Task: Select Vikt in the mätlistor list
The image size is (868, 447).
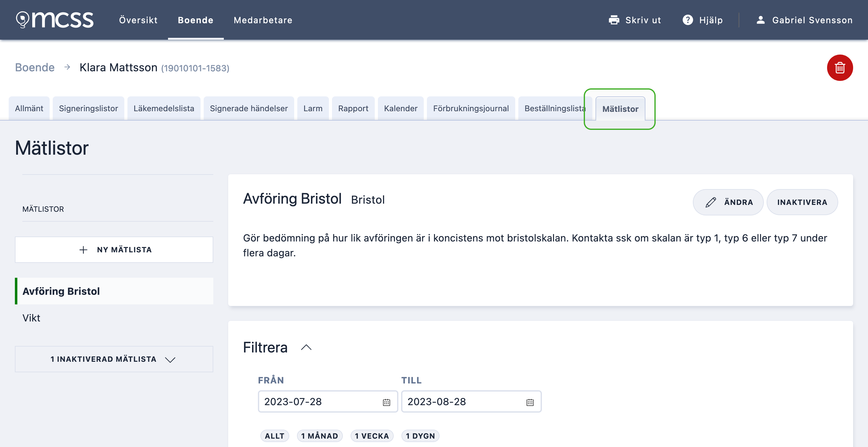Action: tap(31, 318)
